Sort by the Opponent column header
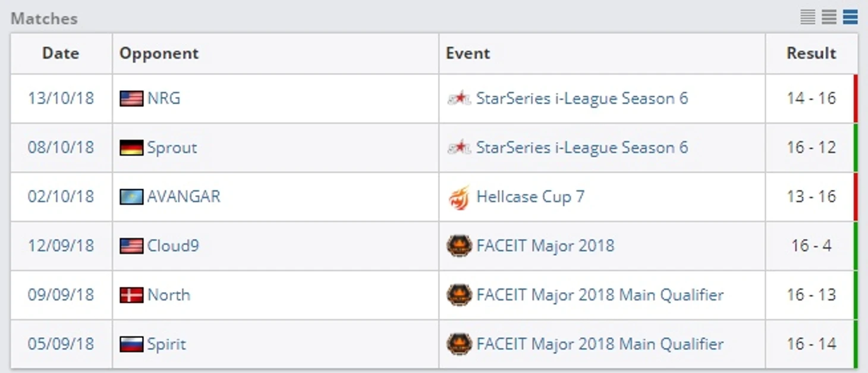Image resolution: width=868 pixels, height=373 pixels. tap(159, 54)
